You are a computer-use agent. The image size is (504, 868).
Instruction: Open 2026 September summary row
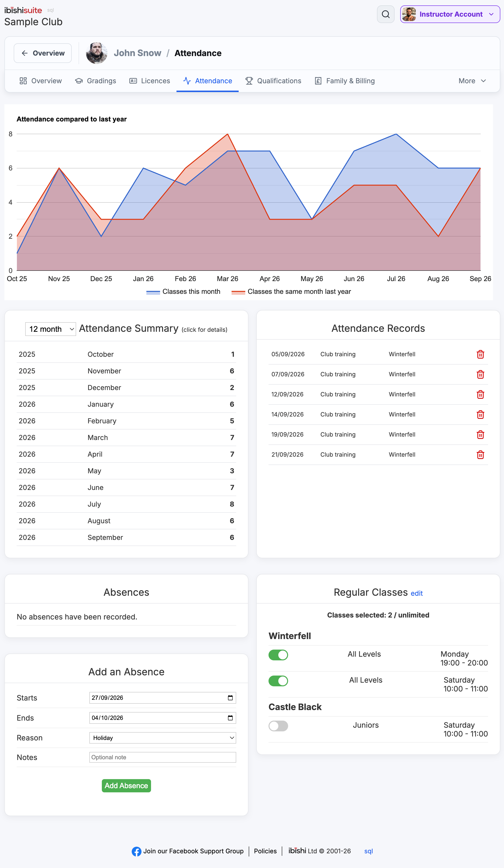pos(126,537)
